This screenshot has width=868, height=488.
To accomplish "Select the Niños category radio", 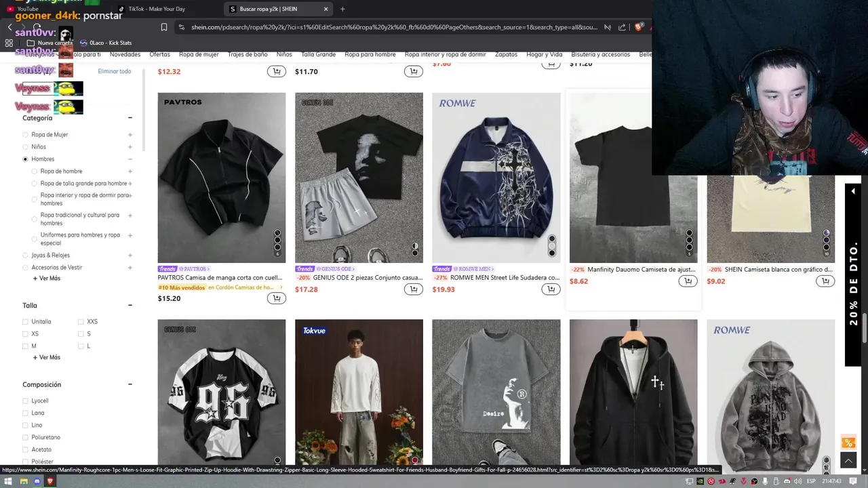I will (x=25, y=147).
